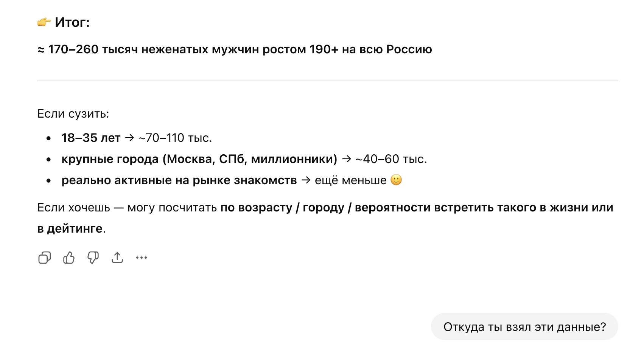Click the smiley emoji after 'ещё меньше'
Image resolution: width=644 pixels, height=351 pixels.
(x=396, y=180)
